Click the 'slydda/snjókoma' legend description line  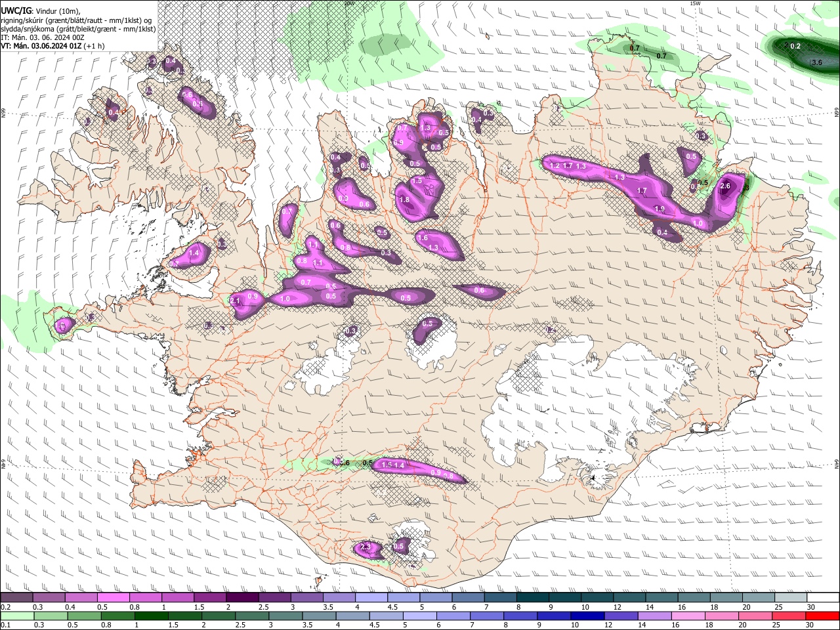click(x=79, y=29)
